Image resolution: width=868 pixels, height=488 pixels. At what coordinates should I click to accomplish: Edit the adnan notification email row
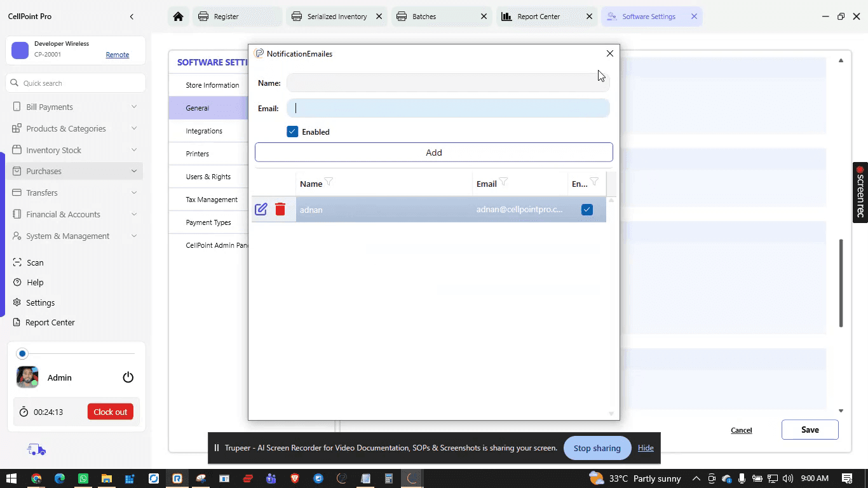point(261,209)
